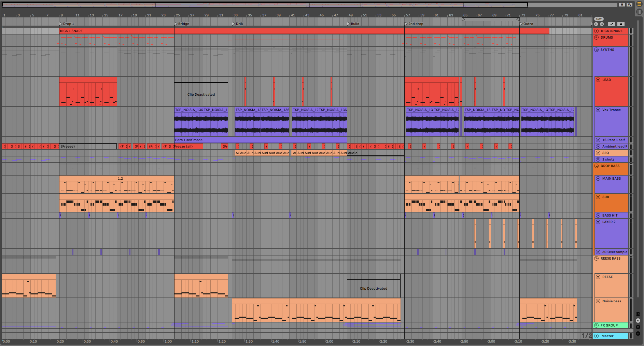Toggle optimize arrangement height H button

622,4
